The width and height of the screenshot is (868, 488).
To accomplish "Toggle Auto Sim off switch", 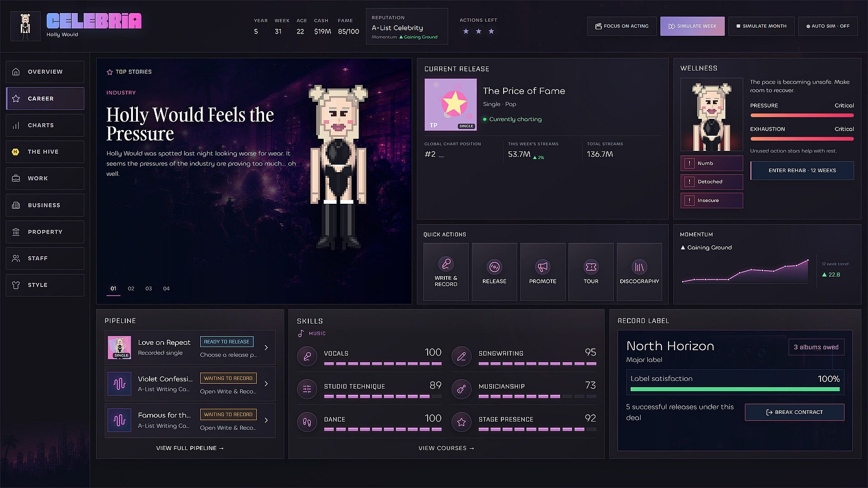I will tap(828, 26).
